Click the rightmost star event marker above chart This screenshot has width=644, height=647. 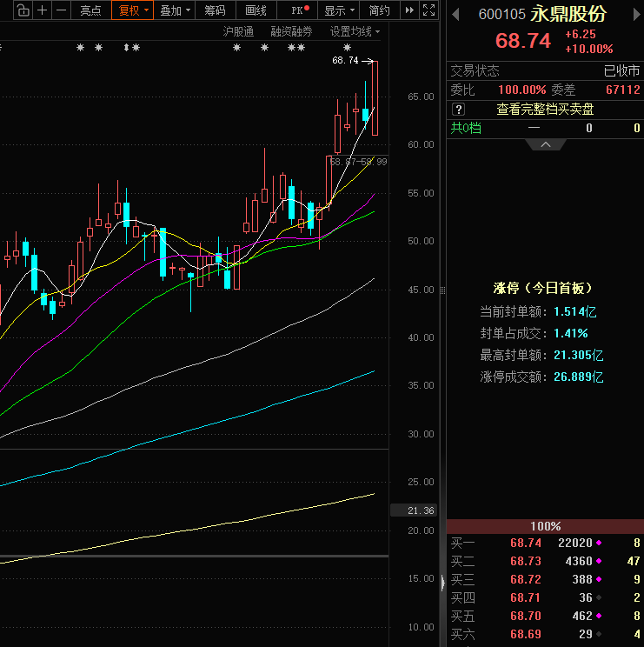[x=347, y=48]
